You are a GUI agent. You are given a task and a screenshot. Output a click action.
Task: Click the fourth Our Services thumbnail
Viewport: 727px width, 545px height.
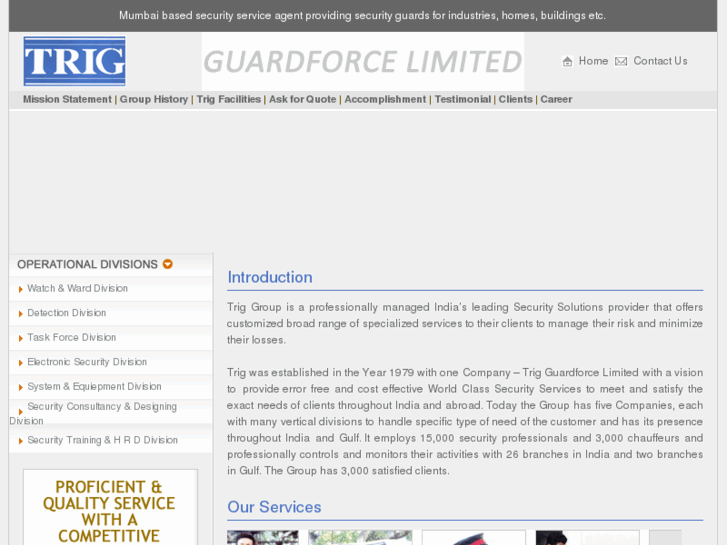click(587, 538)
